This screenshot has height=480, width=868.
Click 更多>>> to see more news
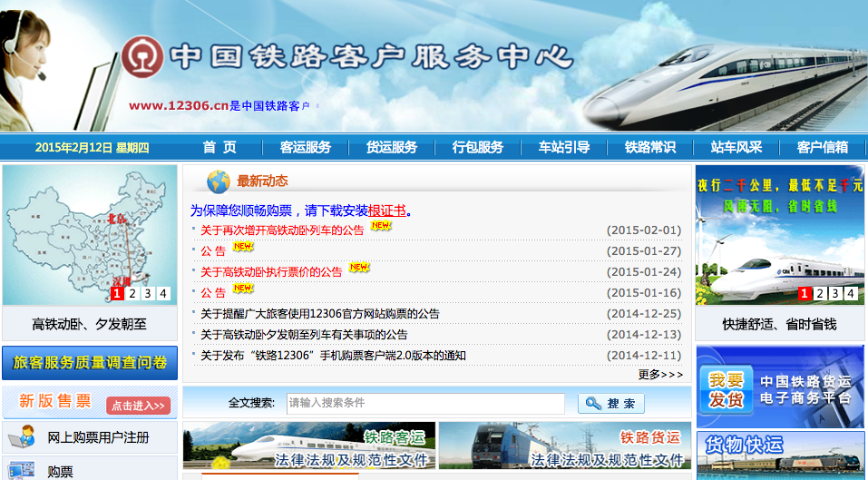click(660, 375)
